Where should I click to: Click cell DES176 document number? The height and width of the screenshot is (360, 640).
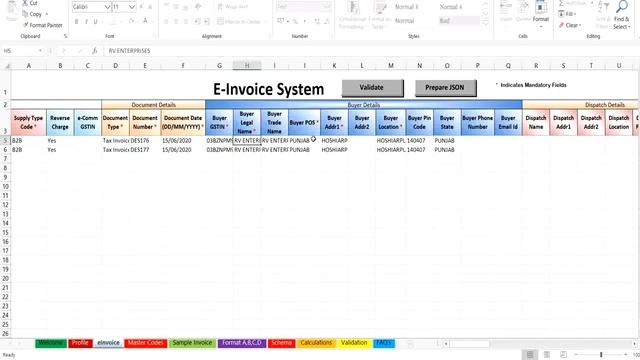[x=144, y=140]
